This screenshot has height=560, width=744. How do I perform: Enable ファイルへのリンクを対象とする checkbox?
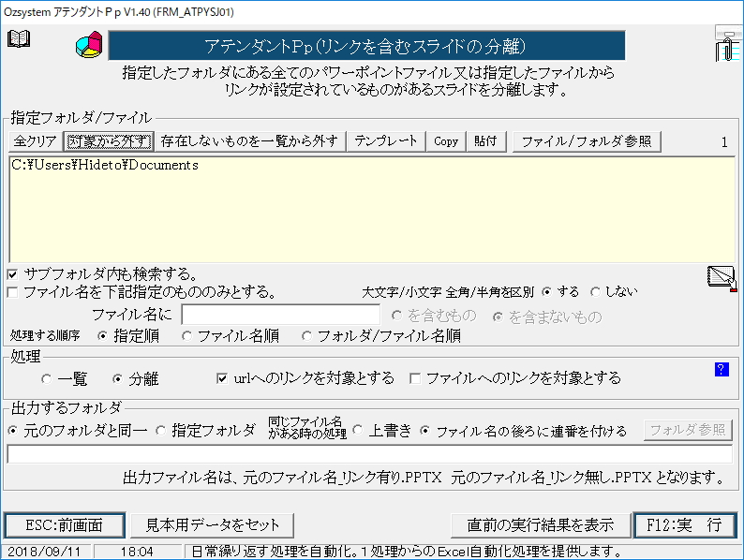point(415,378)
